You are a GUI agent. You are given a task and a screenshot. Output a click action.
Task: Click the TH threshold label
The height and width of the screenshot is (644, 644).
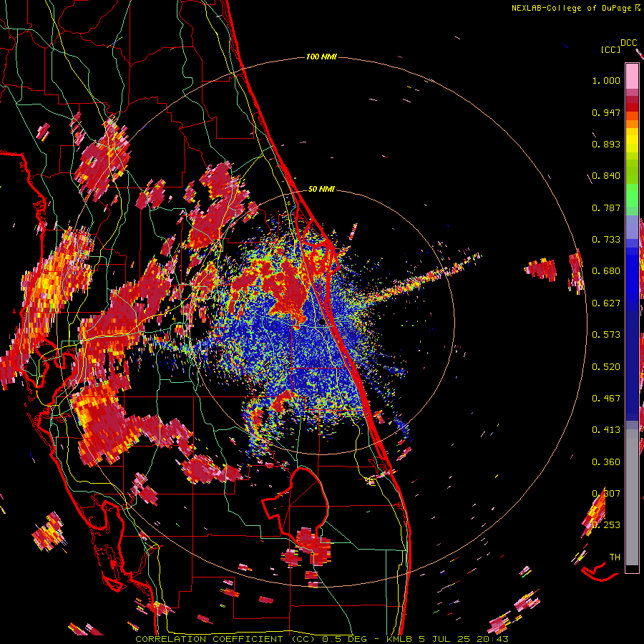tap(615, 557)
